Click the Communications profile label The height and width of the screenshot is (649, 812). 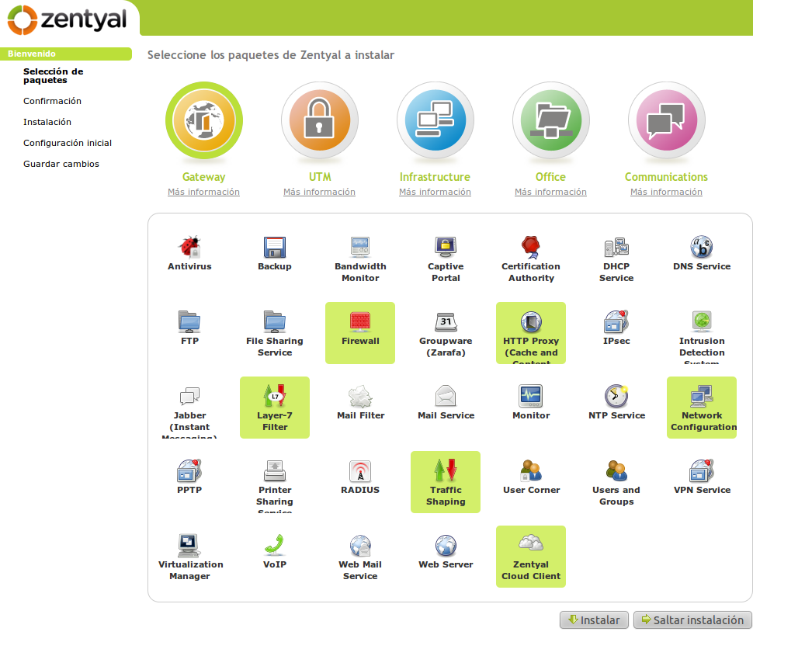(666, 177)
